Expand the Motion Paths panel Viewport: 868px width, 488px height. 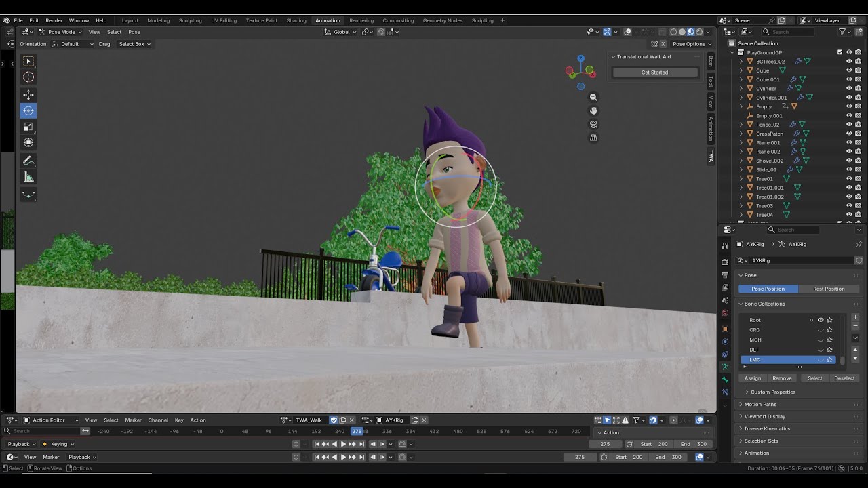point(797,404)
